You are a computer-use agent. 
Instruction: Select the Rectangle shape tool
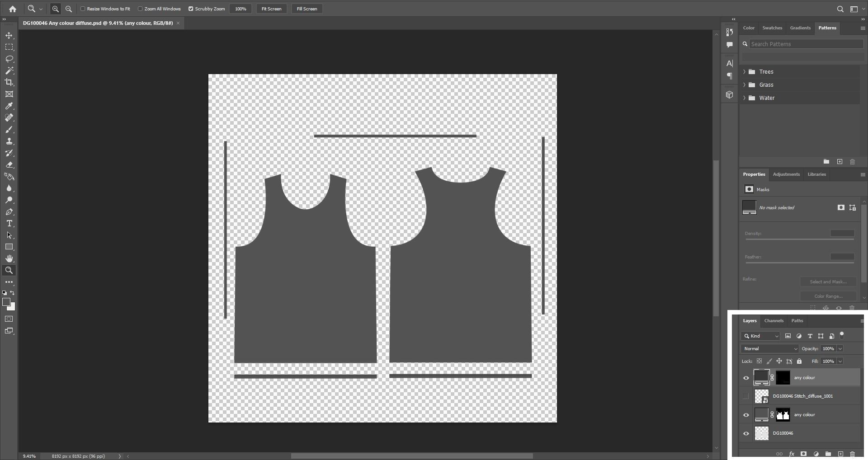[x=9, y=247]
